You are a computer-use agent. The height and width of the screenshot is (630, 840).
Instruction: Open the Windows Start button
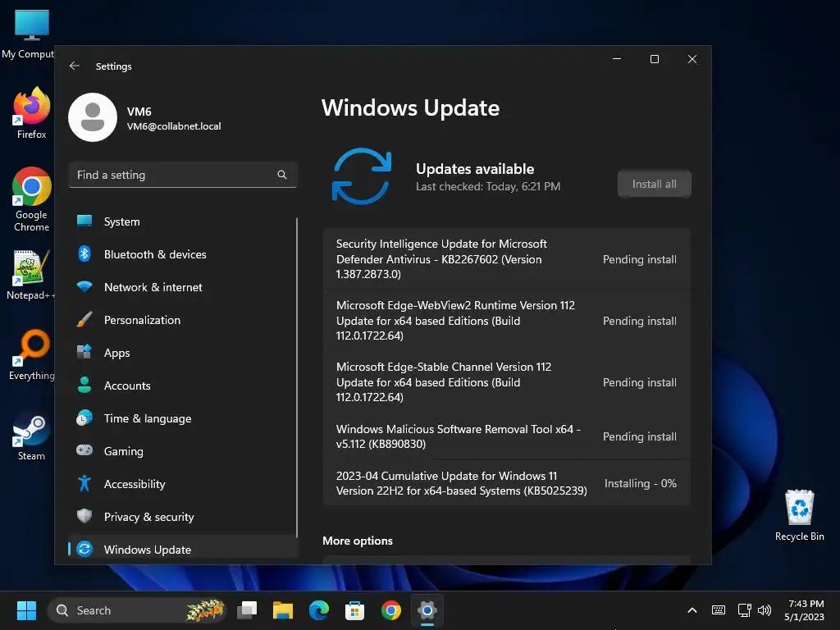point(26,610)
